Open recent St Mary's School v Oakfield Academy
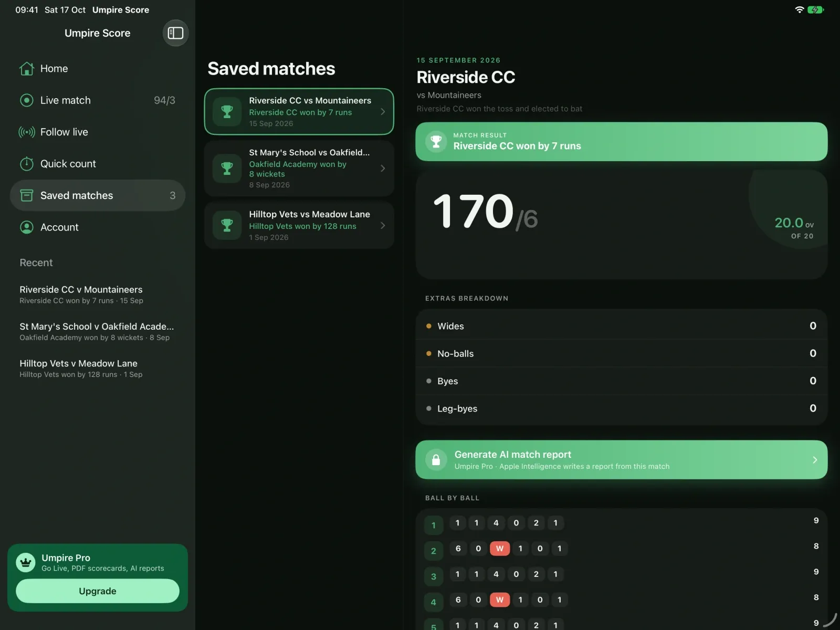This screenshot has height=630, width=840. [98, 331]
